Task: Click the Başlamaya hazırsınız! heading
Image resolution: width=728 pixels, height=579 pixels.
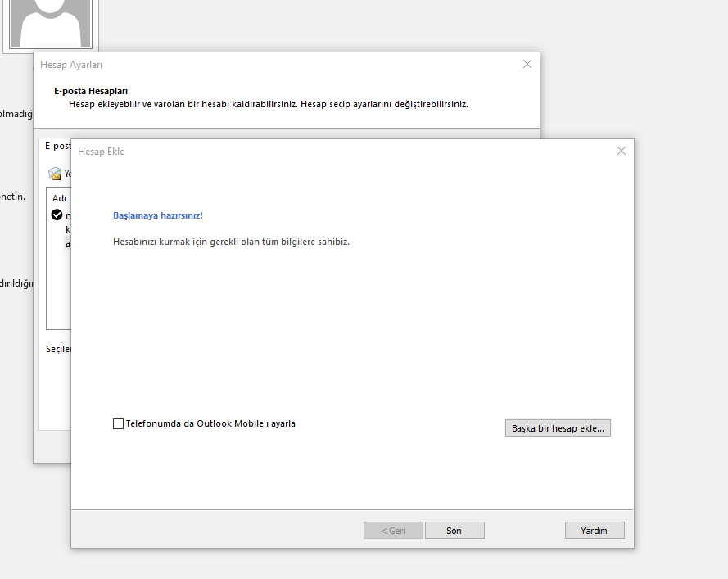Action: [x=157, y=216]
